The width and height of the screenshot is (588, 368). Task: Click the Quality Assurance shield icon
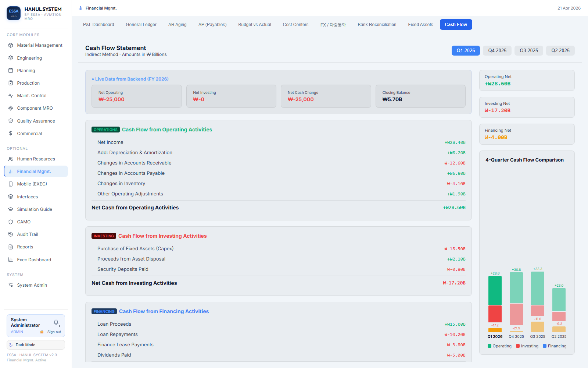(11, 121)
